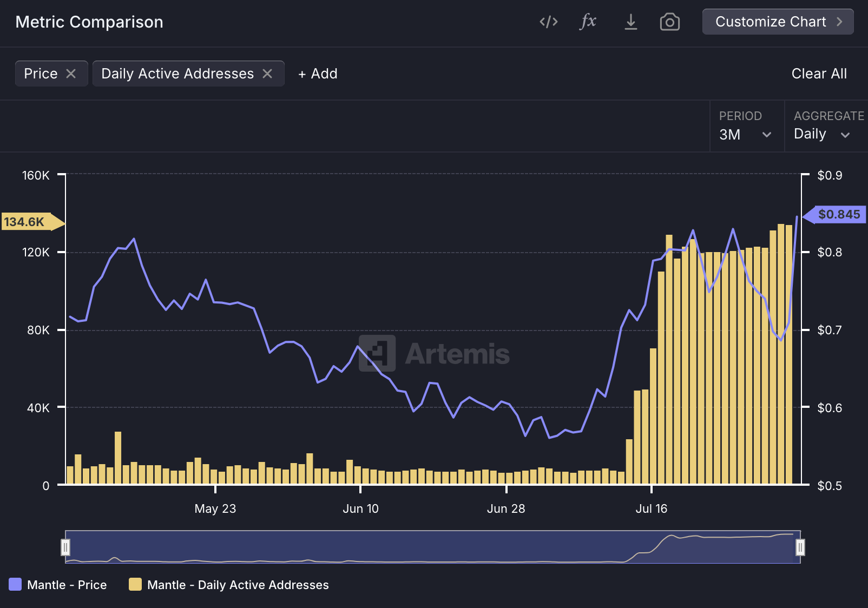
Task: Remove the Price metric chip
Action: [x=73, y=74]
